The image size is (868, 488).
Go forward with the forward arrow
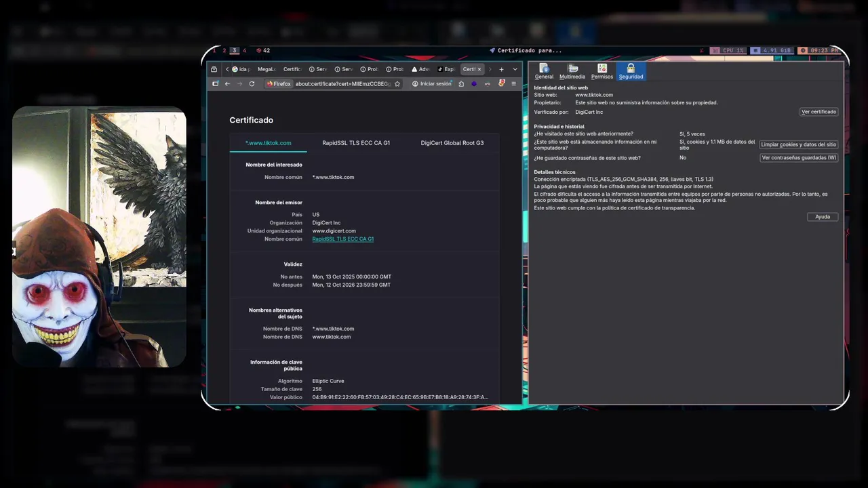click(239, 84)
